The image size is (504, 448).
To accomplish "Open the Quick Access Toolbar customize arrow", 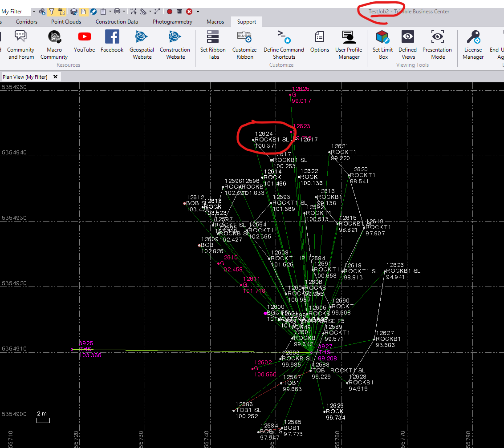I will pyautogui.click(x=198, y=12).
